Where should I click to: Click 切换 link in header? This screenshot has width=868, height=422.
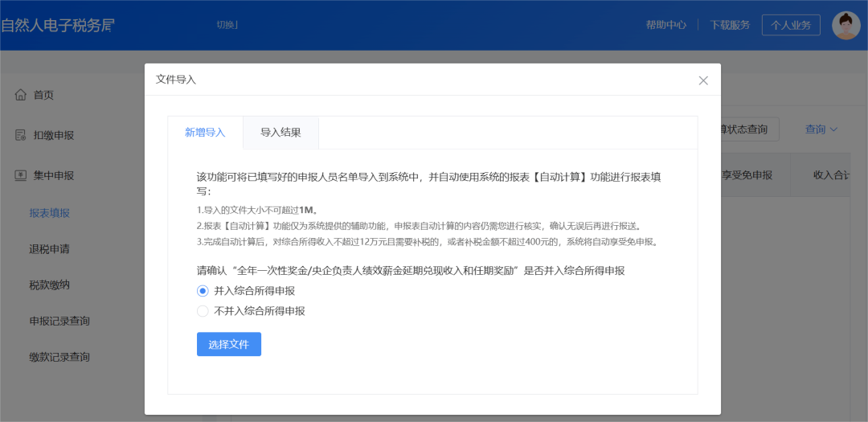tap(226, 25)
